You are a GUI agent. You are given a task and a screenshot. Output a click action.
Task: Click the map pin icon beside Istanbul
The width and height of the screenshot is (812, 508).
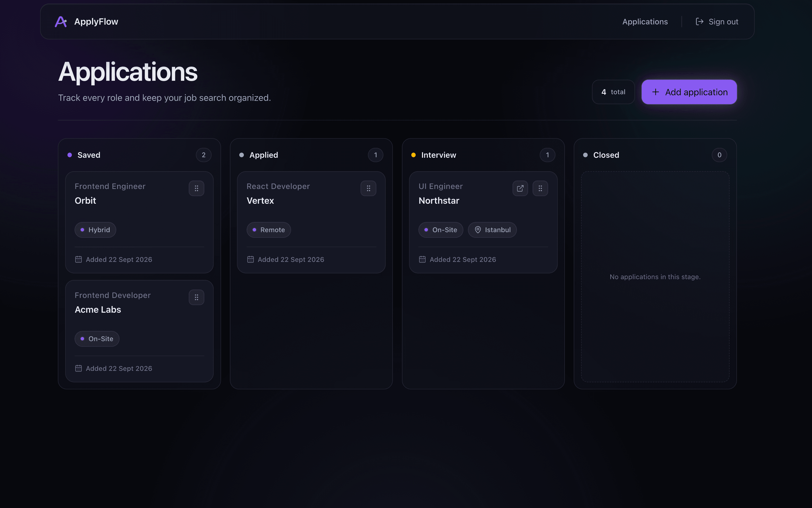478,229
